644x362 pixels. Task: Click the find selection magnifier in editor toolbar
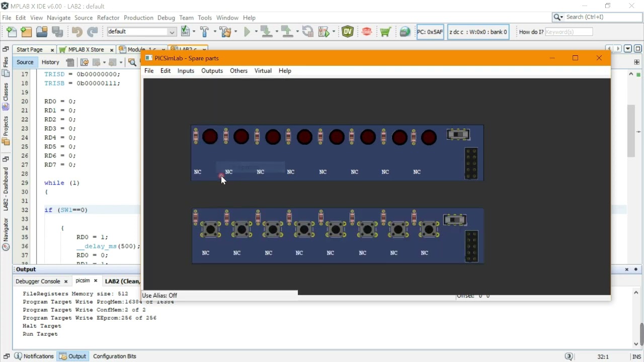coord(132,62)
